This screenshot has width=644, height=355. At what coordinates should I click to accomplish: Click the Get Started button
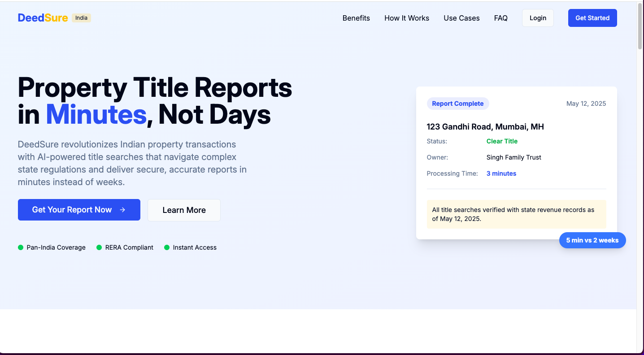coord(592,18)
